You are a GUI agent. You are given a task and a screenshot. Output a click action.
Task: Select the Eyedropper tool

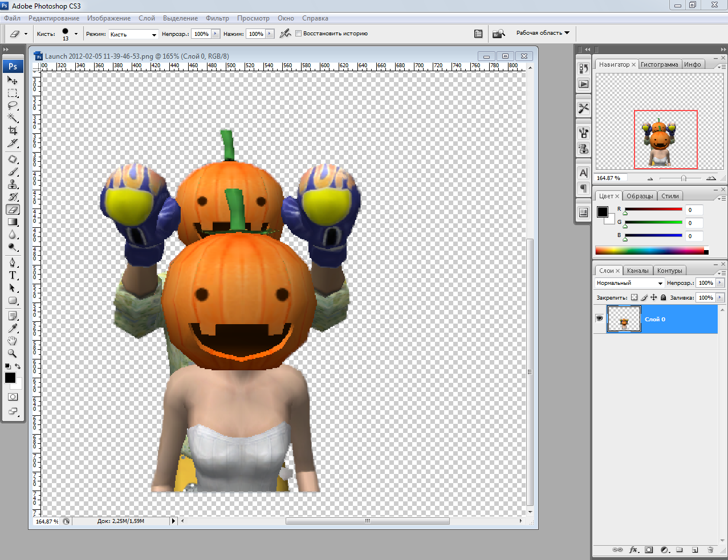[13, 328]
